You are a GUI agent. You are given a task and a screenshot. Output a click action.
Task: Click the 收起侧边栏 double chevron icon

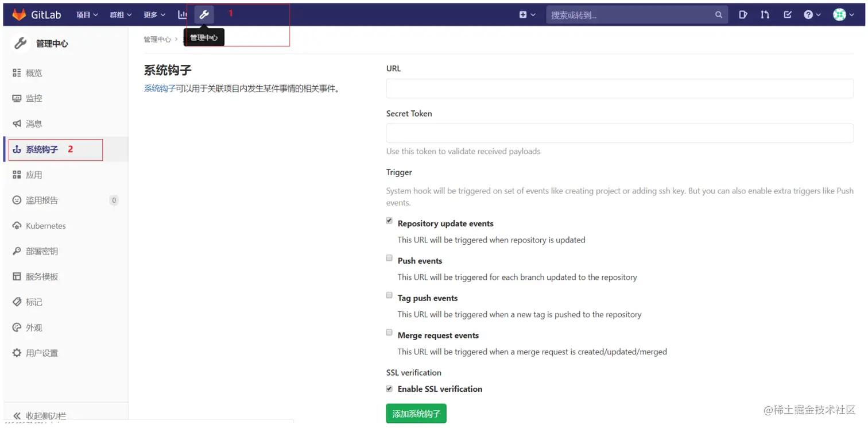(x=17, y=415)
